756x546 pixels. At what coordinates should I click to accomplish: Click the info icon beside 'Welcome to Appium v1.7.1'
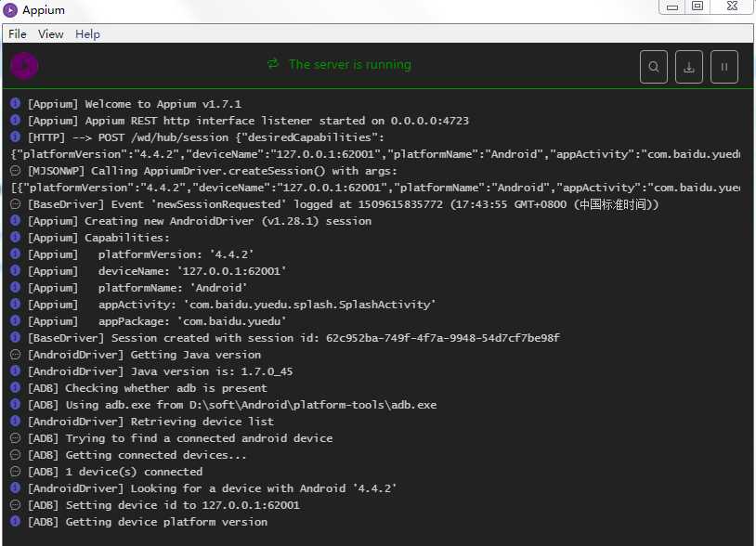pos(15,104)
